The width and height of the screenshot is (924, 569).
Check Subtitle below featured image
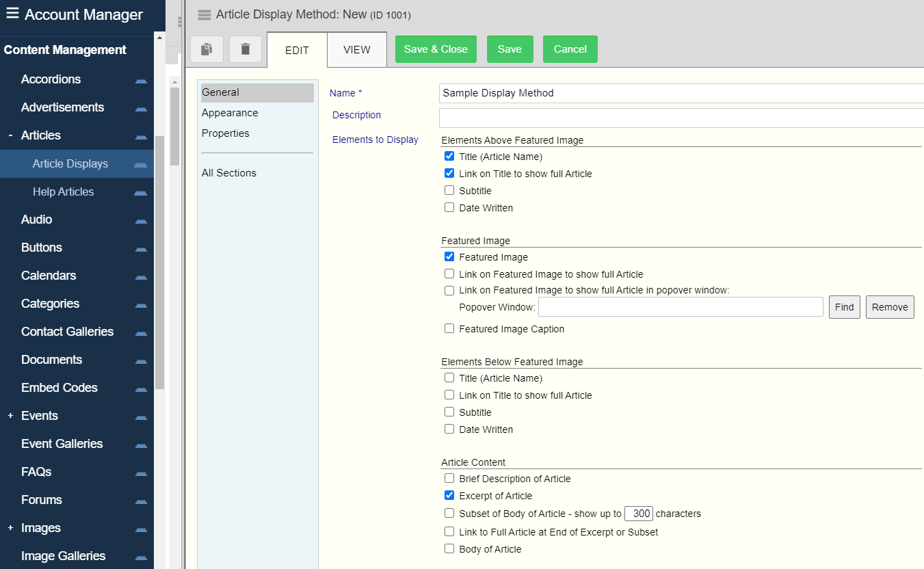pyautogui.click(x=449, y=412)
